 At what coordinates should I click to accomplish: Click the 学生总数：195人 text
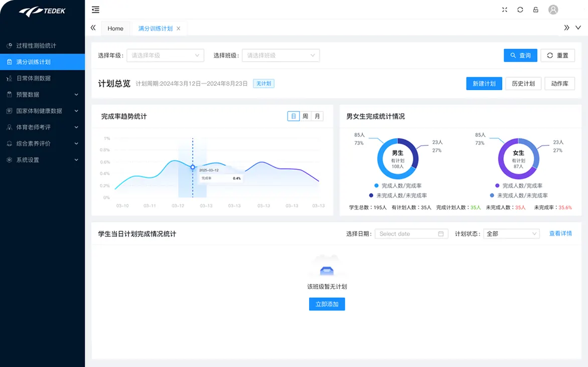[367, 207]
